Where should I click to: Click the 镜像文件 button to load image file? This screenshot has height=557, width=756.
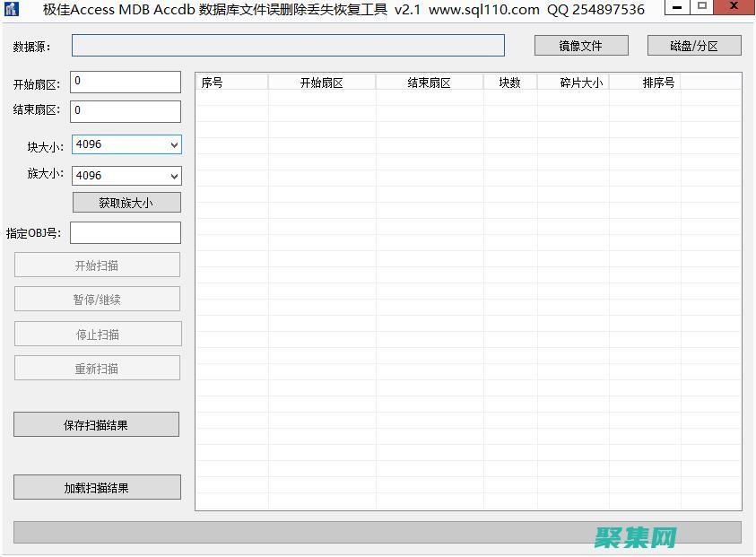tap(580, 45)
